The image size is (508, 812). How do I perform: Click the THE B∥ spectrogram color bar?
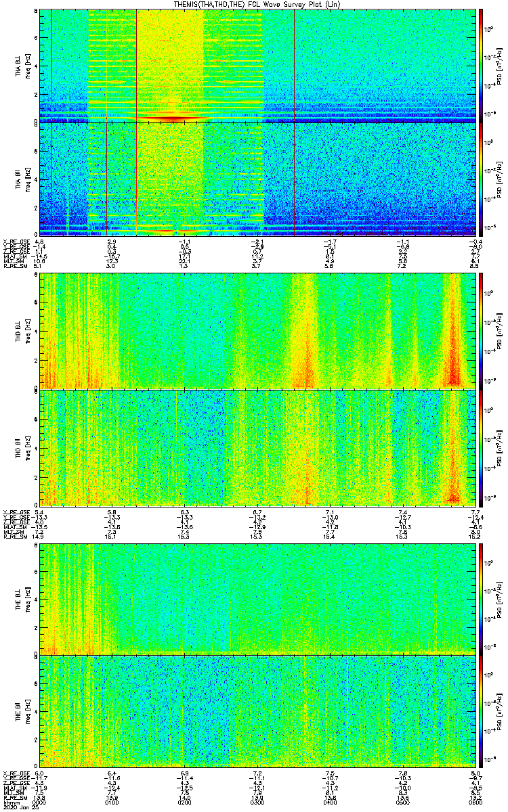(x=481, y=710)
